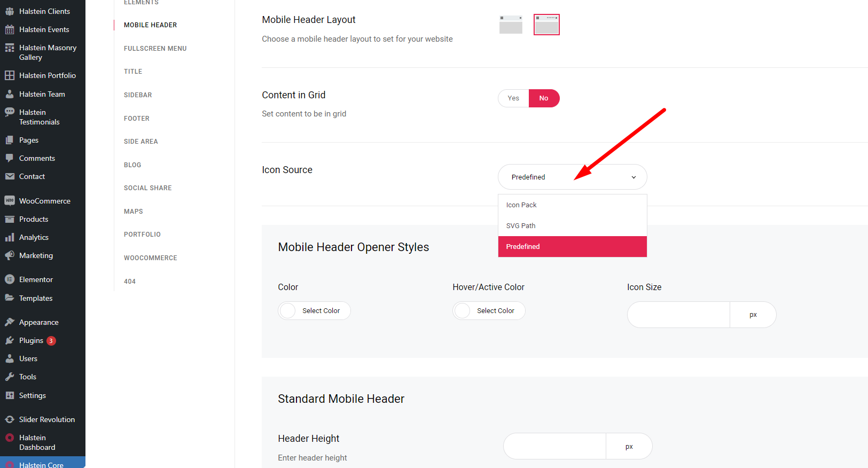
Task: Open the Fullscreen Menu options tab
Action: [x=155, y=49]
